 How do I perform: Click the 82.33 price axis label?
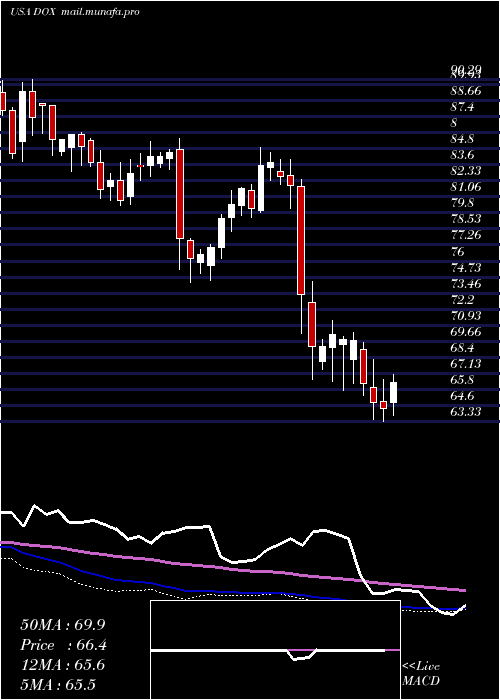point(466,171)
